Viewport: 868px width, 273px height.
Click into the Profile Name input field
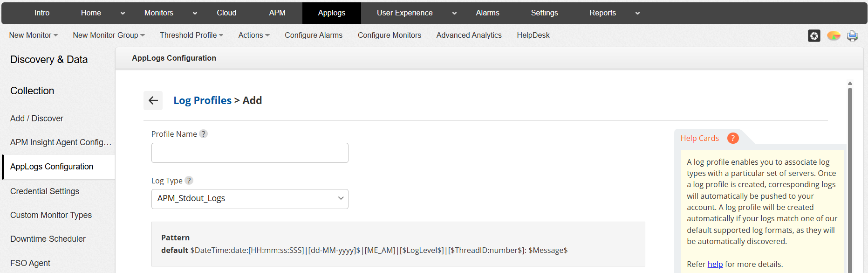[250, 153]
